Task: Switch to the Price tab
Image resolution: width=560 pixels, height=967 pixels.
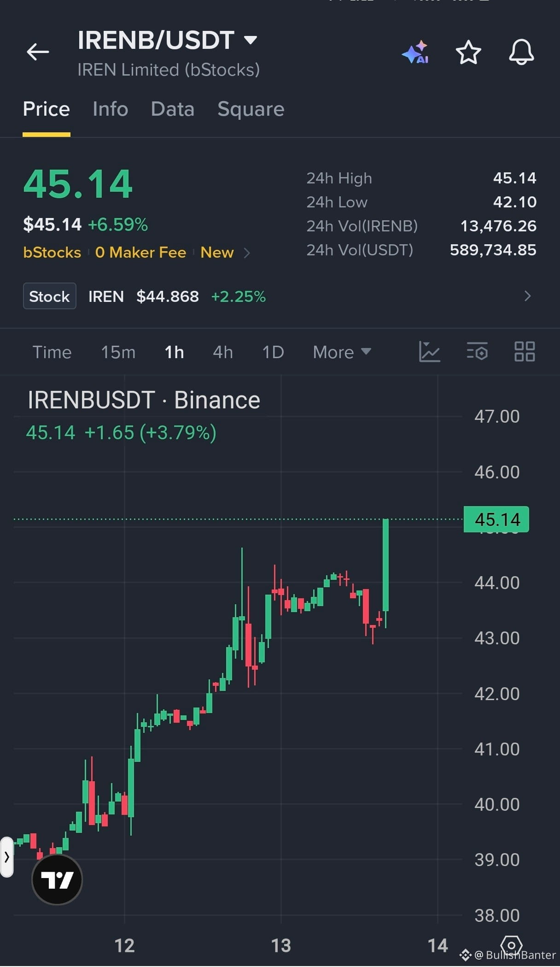Action: (x=47, y=109)
